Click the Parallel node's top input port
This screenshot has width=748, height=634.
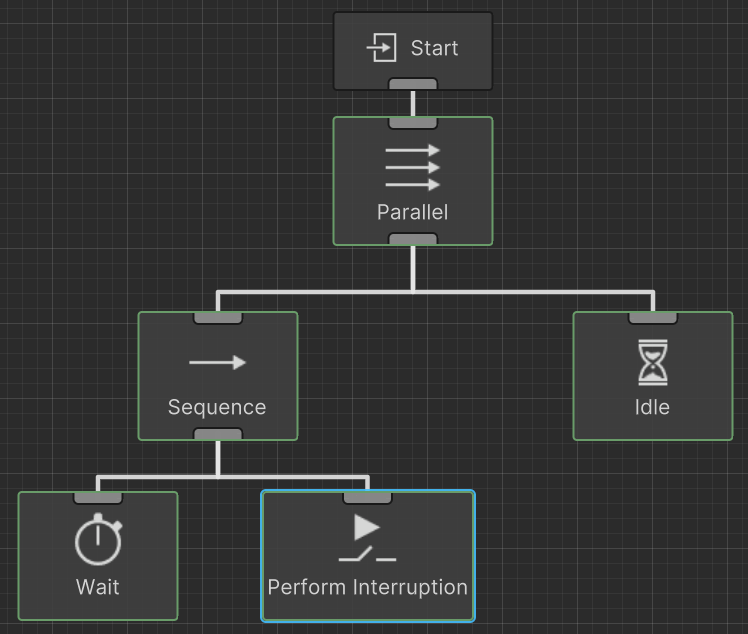412,123
